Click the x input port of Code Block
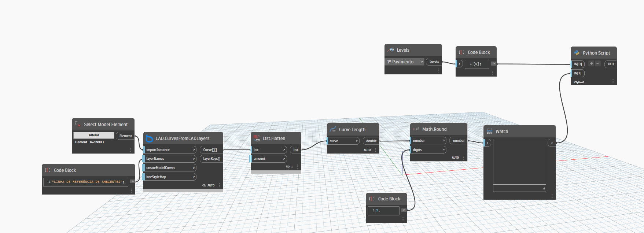 pos(459,64)
